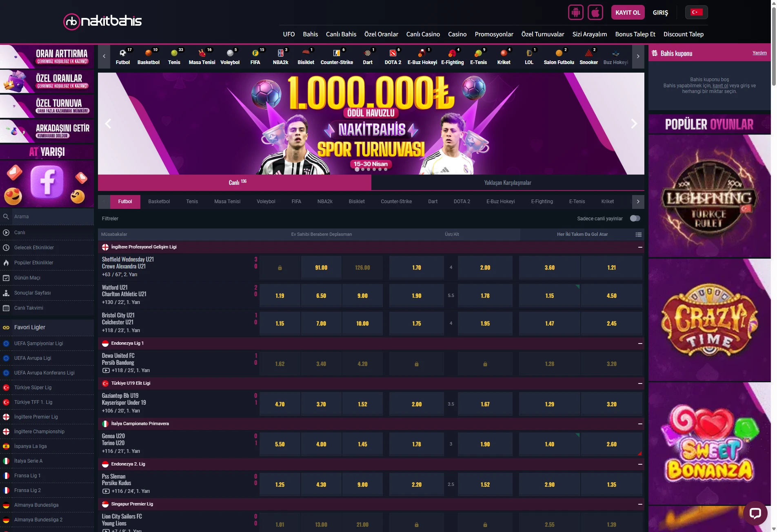Viewport: 777px width, 532px height.
Task: Pick the 4.70 home odds for Gaziantep Bb U19
Action: [280, 404]
